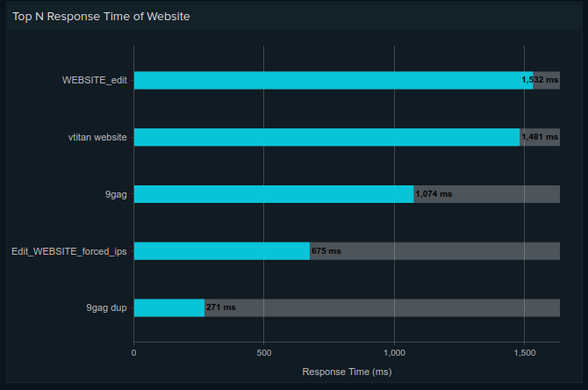
Task: Click the 'Response Time (ms)' axis title
Action: pyautogui.click(x=347, y=372)
